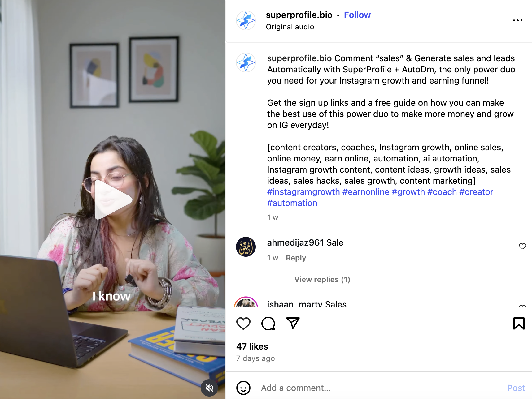Like the post with the heart icon
Screen dimensions: 532x399
pyautogui.click(x=243, y=324)
